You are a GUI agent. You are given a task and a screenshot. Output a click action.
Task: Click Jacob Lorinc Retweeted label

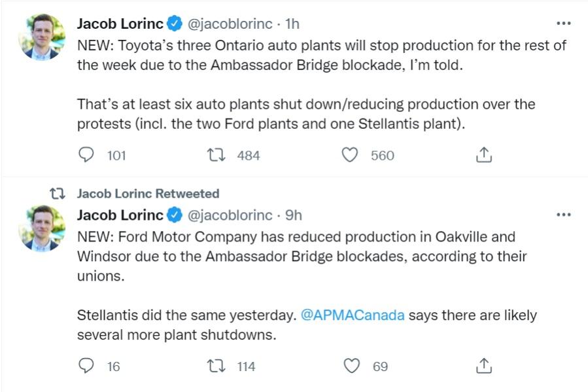(x=148, y=194)
